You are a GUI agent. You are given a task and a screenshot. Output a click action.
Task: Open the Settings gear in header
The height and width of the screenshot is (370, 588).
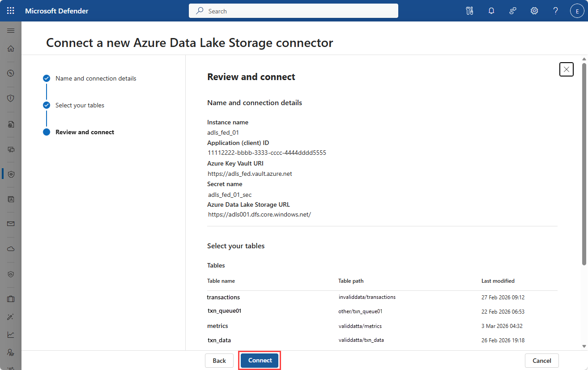click(534, 11)
